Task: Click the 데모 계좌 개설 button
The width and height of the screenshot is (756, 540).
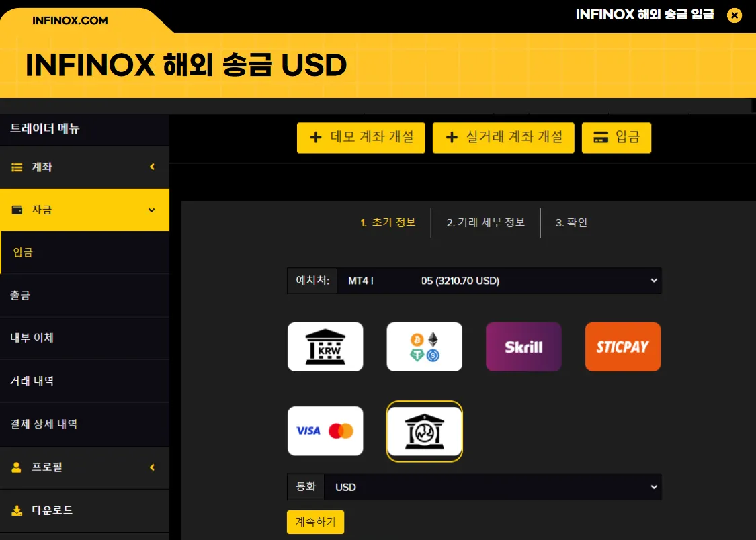Action: pyautogui.click(x=361, y=138)
